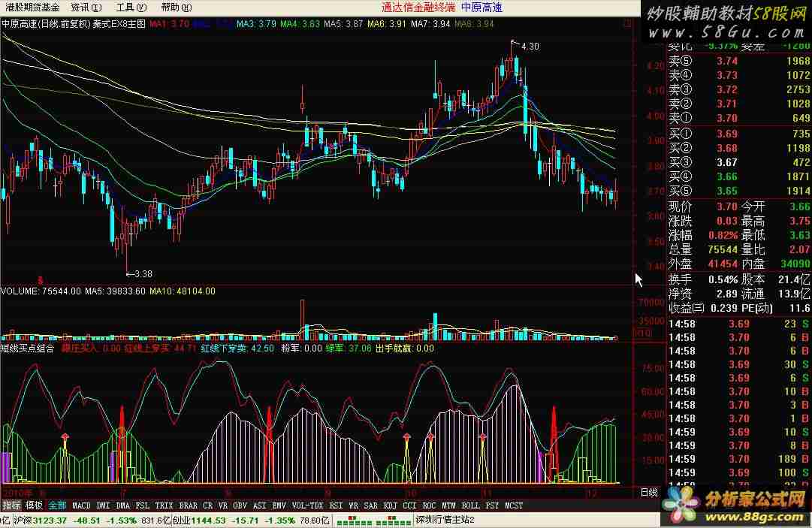Select the SAR indicator

pos(371,505)
